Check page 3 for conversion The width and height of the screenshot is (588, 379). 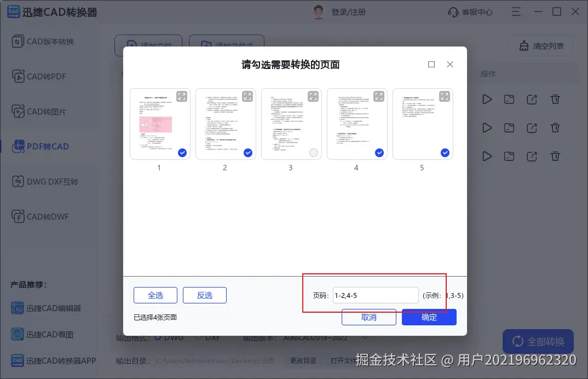(313, 153)
